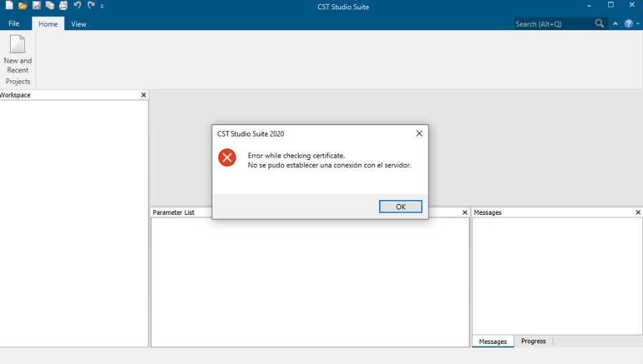Click the magnifying glass search icon
Image resolution: width=643 pixels, height=364 pixels.
(x=599, y=23)
